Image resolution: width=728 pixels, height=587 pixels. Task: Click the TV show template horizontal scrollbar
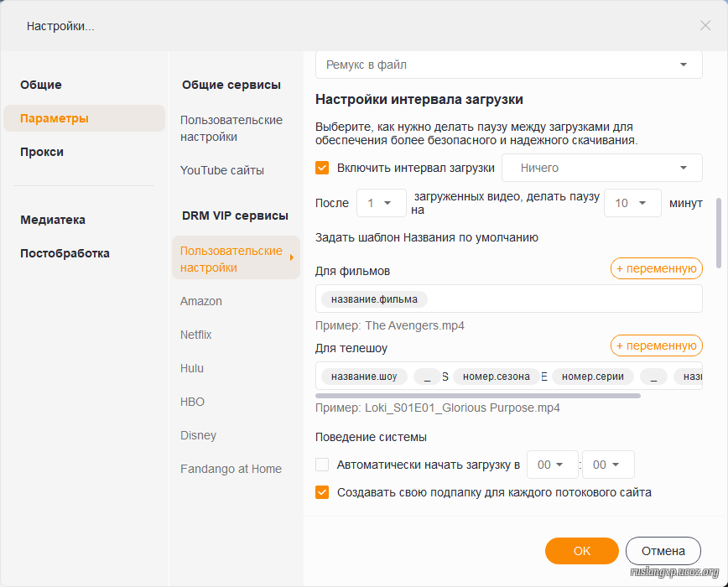pyautogui.click(x=478, y=395)
